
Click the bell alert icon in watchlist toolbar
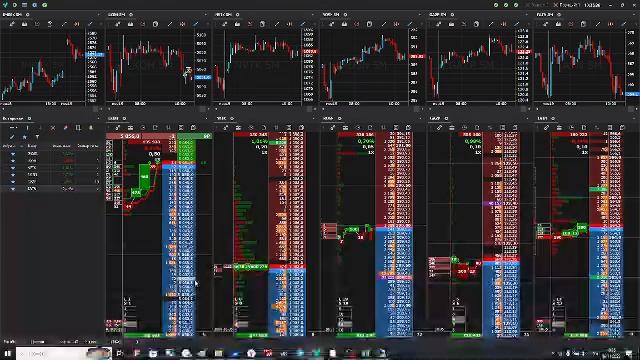(91, 128)
